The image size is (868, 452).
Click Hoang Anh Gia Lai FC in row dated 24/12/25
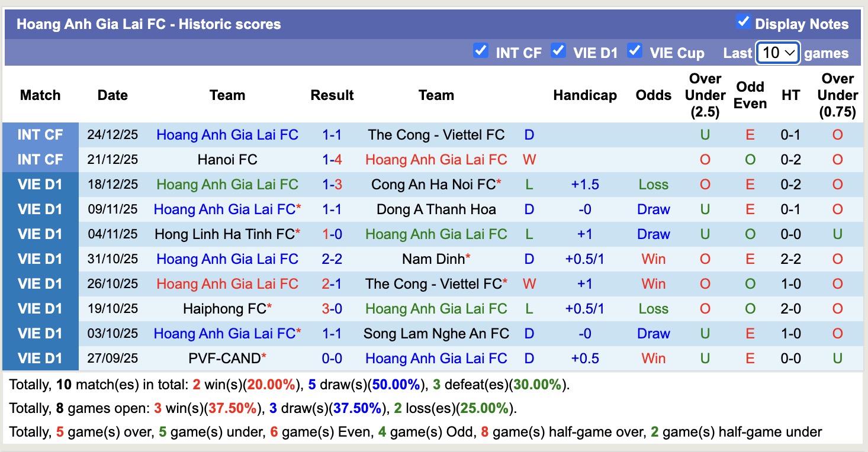tap(228, 134)
